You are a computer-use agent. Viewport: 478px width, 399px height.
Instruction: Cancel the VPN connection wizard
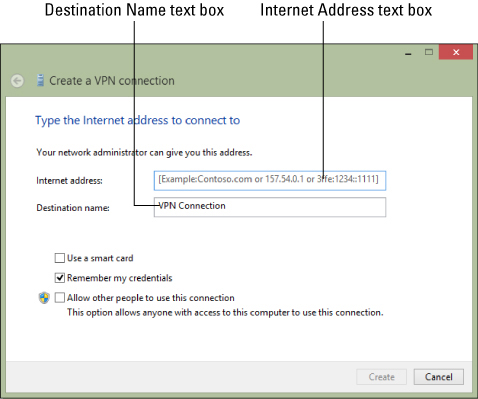pyautogui.click(x=439, y=377)
